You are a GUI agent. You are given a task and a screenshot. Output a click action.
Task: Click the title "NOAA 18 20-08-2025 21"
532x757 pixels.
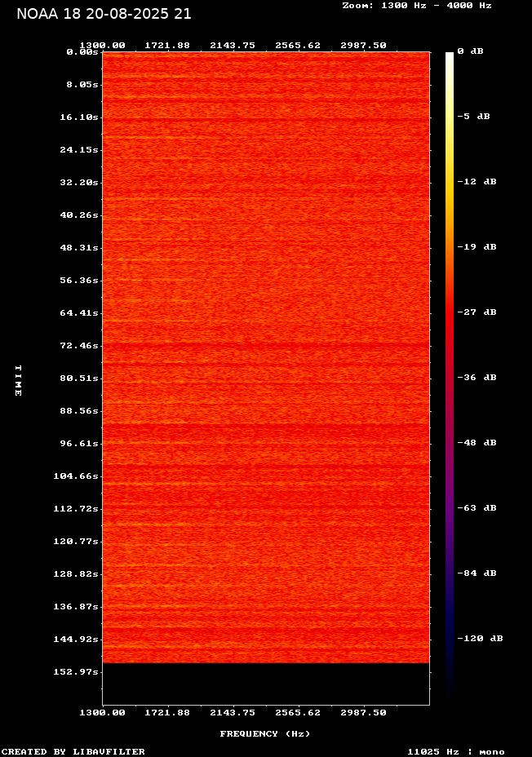(x=104, y=14)
